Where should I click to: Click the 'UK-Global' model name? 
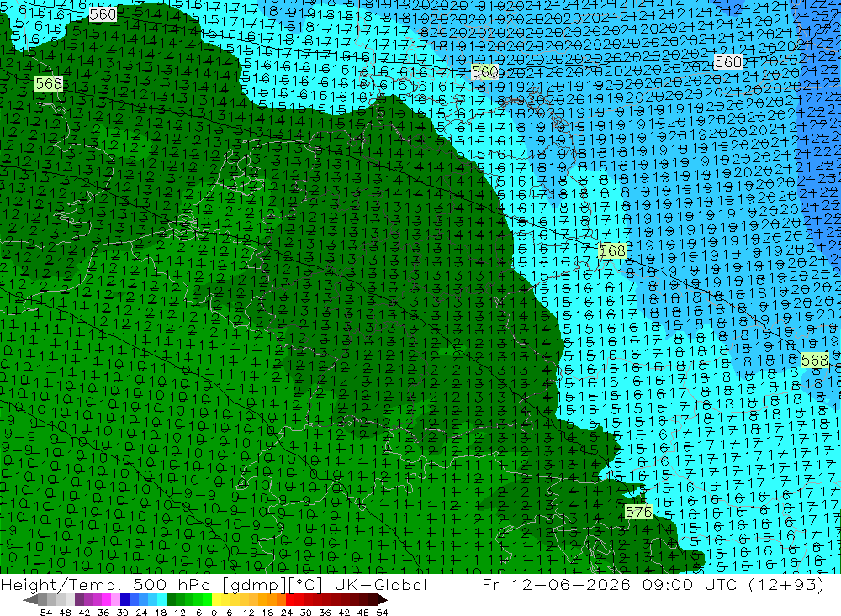click(x=381, y=584)
